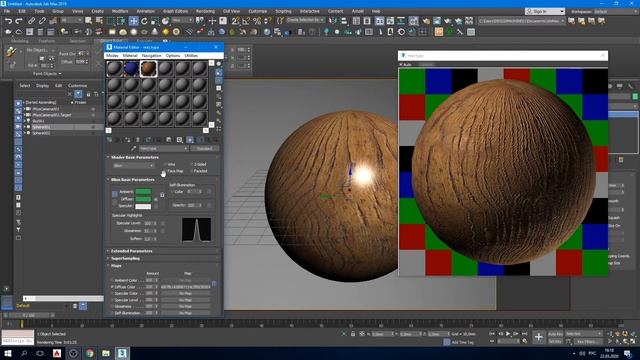The image size is (640, 360).
Task: Toggle the Ambient Color map checkbox
Action: [x=112, y=280]
